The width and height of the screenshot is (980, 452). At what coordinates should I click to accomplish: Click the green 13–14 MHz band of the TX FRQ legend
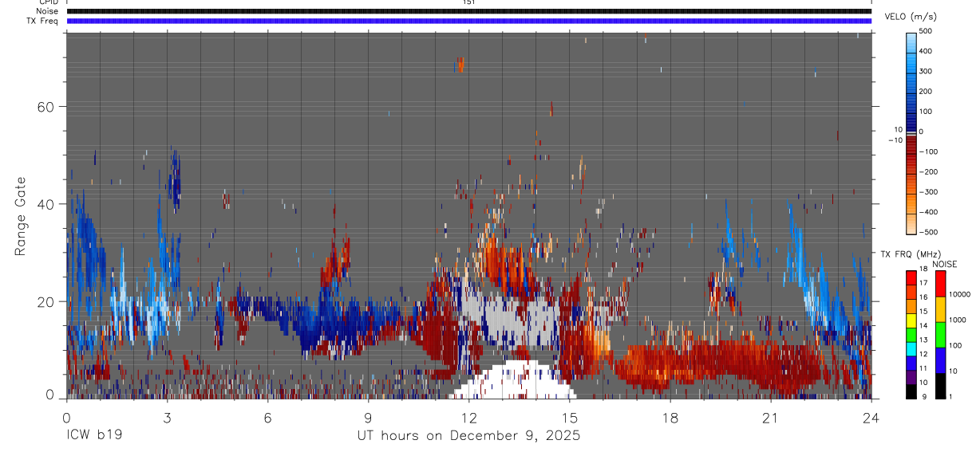911,334
